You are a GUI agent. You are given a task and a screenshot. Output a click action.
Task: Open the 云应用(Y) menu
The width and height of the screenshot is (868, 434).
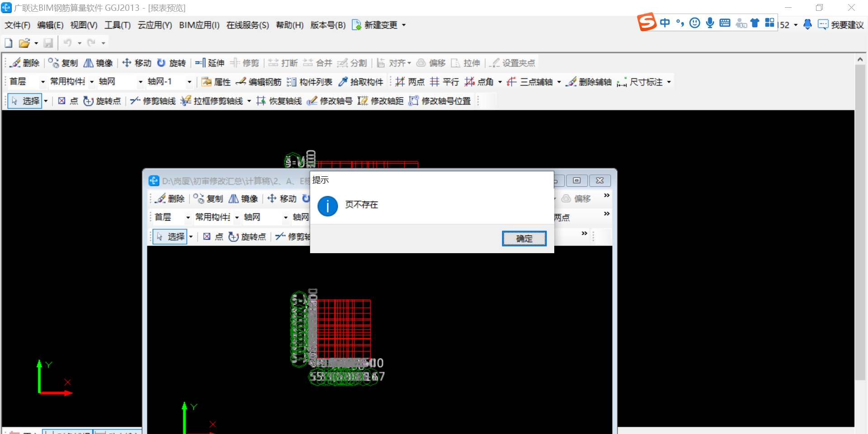tap(155, 25)
